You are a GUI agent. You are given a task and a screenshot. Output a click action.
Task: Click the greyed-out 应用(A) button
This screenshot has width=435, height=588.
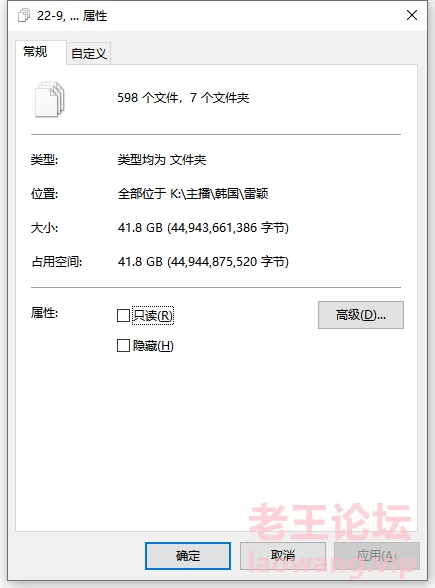point(376,555)
